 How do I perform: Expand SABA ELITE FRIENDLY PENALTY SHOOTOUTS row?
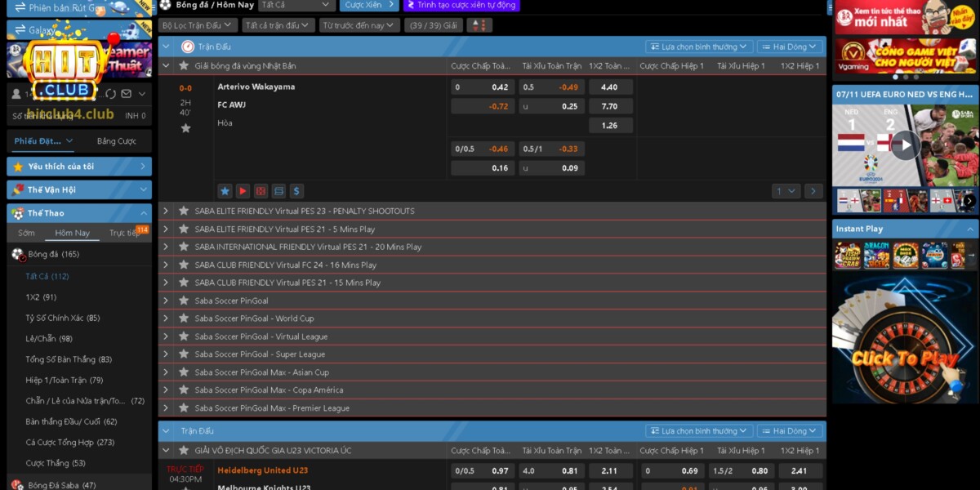(166, 211)
